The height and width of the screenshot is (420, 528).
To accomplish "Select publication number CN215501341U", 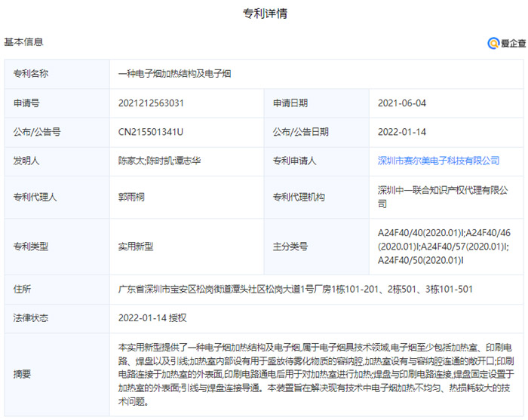I will (x=151, y=132).
